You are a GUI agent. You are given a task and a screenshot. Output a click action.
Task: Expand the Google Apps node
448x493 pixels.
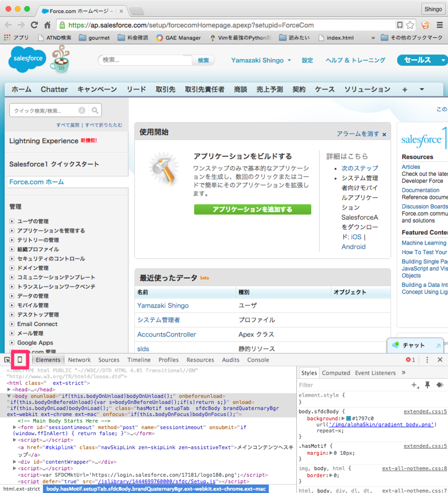[x=12, y=342]
